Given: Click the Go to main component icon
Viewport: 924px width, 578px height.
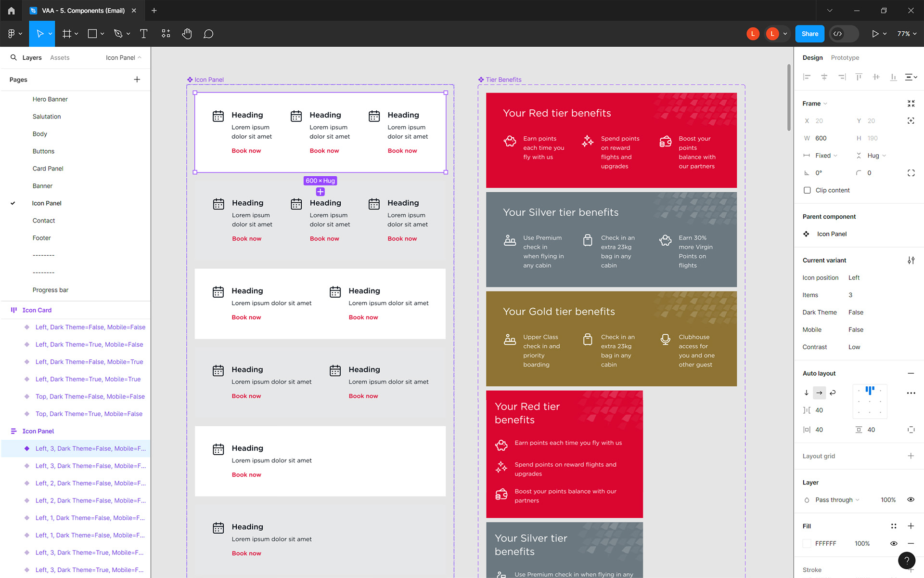Looking at the screenshot, I should [x=806, y=234].
